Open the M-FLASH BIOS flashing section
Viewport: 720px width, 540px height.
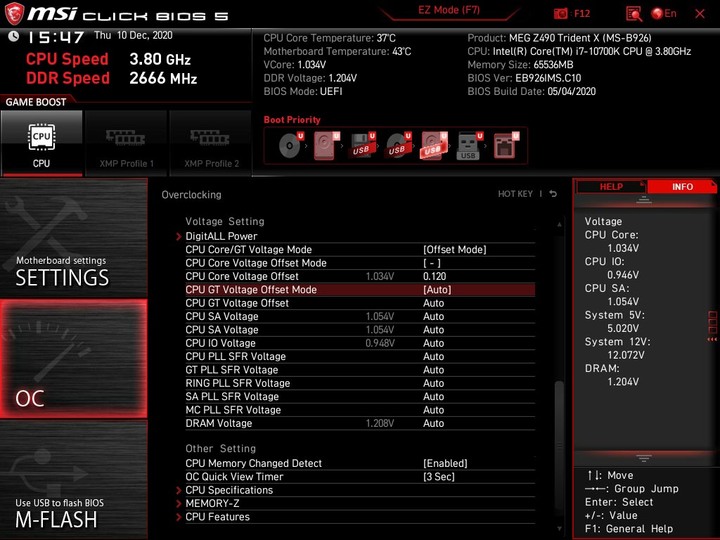pos(73,480)
